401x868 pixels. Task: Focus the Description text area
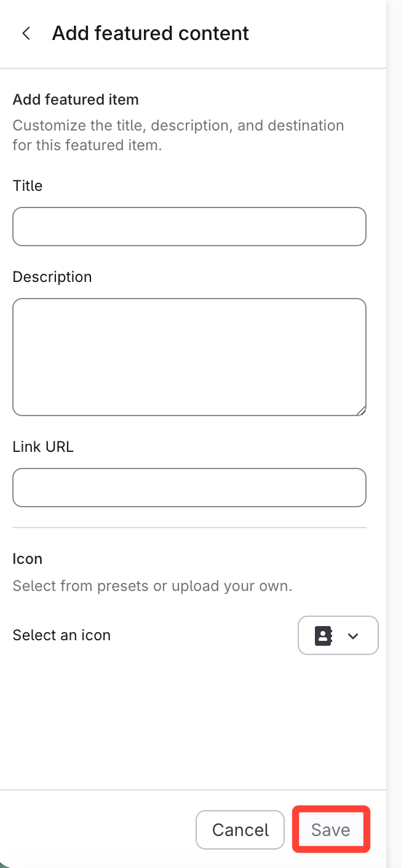(189, 357)
